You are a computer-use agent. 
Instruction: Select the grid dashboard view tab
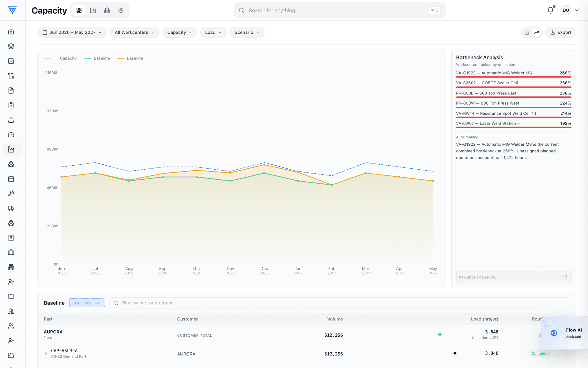79,10
